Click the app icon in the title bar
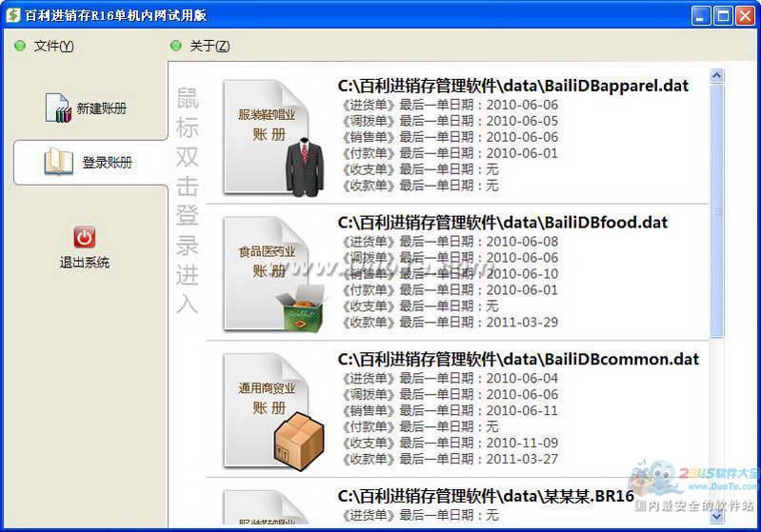Image resolution: width=761 pixels, height=532 pixels. tap(13, 15)
